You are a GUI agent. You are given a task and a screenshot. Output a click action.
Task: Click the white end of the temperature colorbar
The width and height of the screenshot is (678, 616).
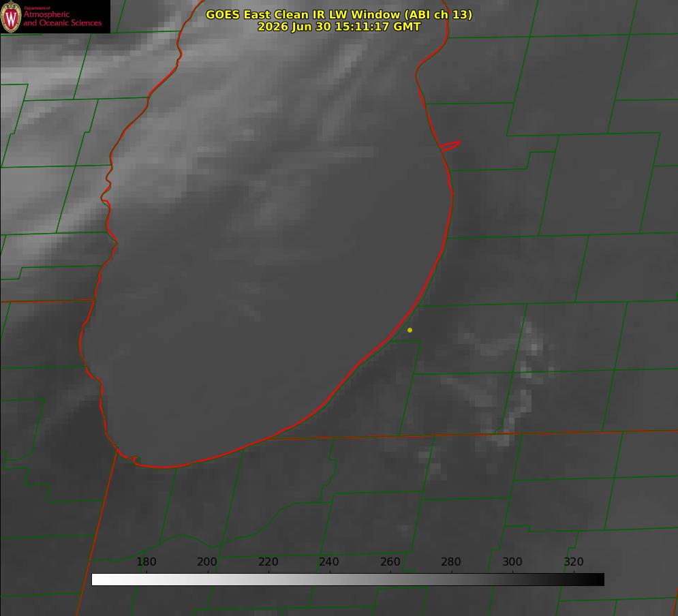pyautogui.click(x=97, y=580)
